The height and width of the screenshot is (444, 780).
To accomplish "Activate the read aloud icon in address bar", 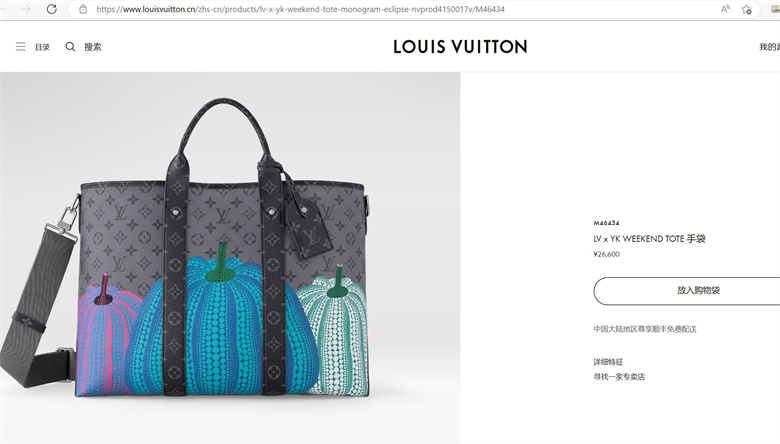I will [725, 9].
